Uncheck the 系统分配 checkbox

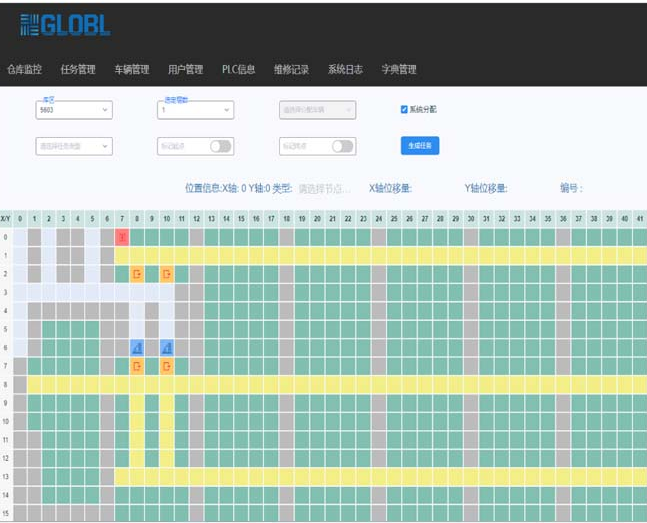coord(404,110)
